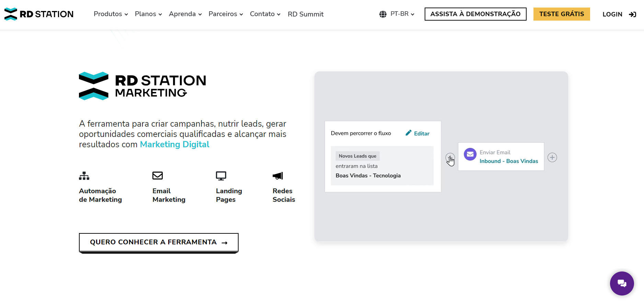This screenshot has height=301, width=644.
Task: Start free trial with Teste Grátis
Action: (x=562, y=14)
